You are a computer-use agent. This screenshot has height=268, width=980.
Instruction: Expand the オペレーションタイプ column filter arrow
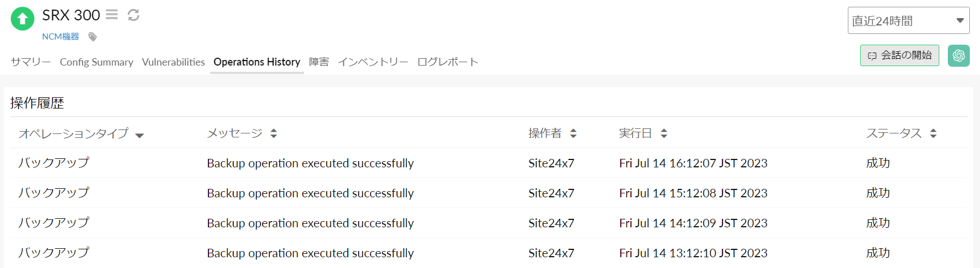(140, 135)
